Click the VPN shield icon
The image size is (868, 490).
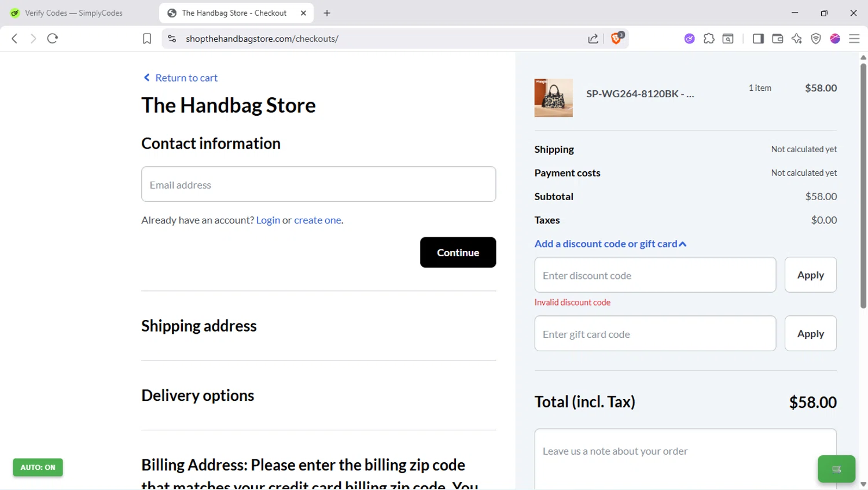pyautogui.click(x=816, y=39)
